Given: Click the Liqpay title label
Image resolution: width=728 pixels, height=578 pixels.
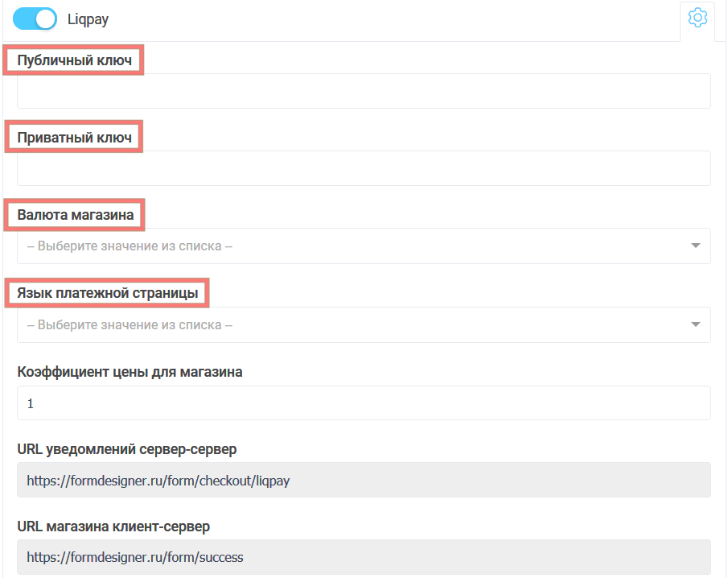Looking at the screenshot, I should (88, 19).
